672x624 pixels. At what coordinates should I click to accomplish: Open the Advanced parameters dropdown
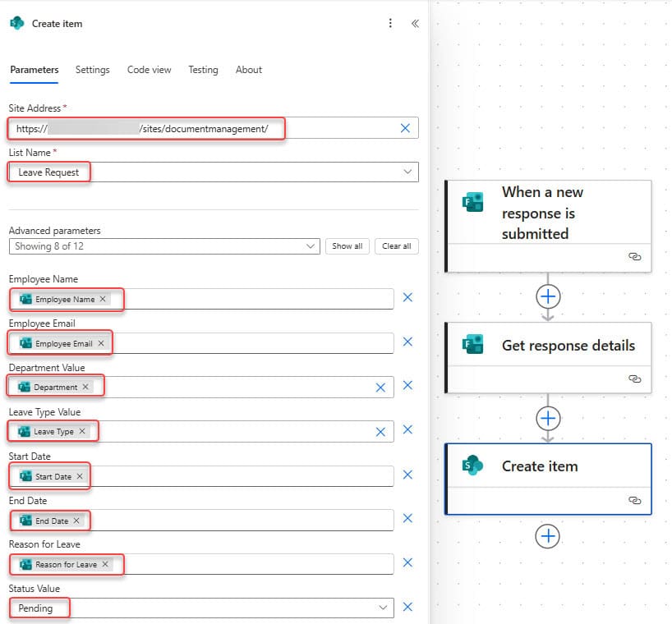click(x=310, y=245)
